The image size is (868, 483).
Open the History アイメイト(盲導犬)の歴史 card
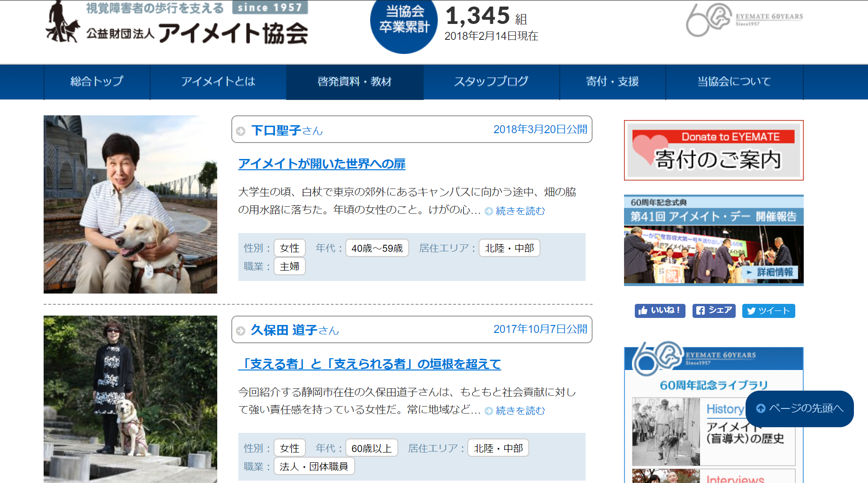714,431
